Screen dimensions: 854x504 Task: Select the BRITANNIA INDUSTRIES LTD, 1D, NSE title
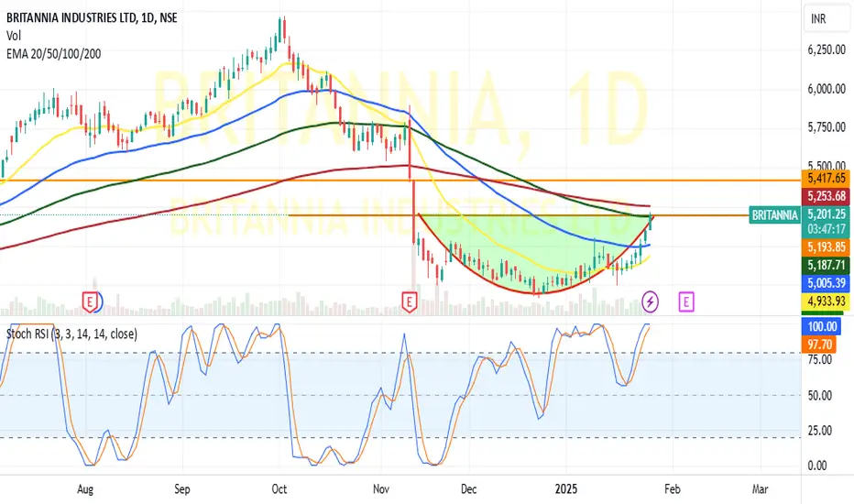92,18
